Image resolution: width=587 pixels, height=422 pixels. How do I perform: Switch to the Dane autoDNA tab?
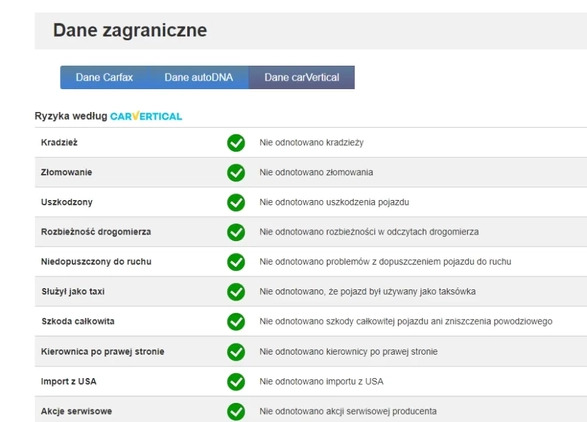[x=199, y=78]
